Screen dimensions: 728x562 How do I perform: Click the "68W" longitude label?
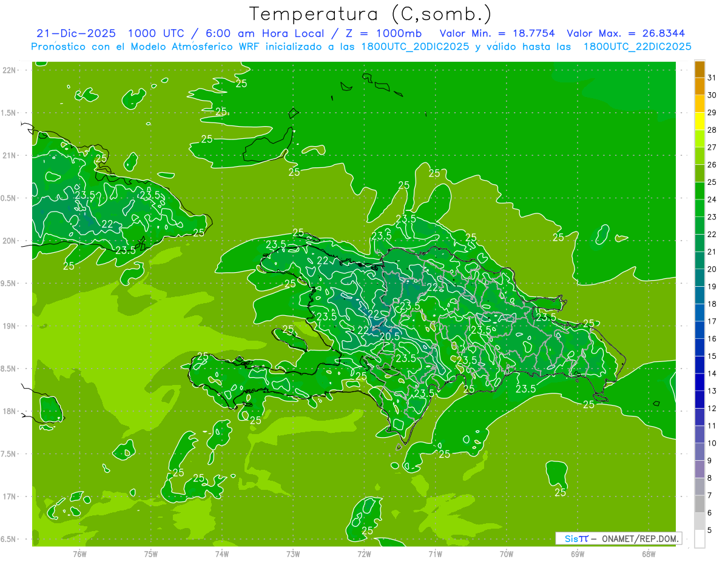(649, 554)
